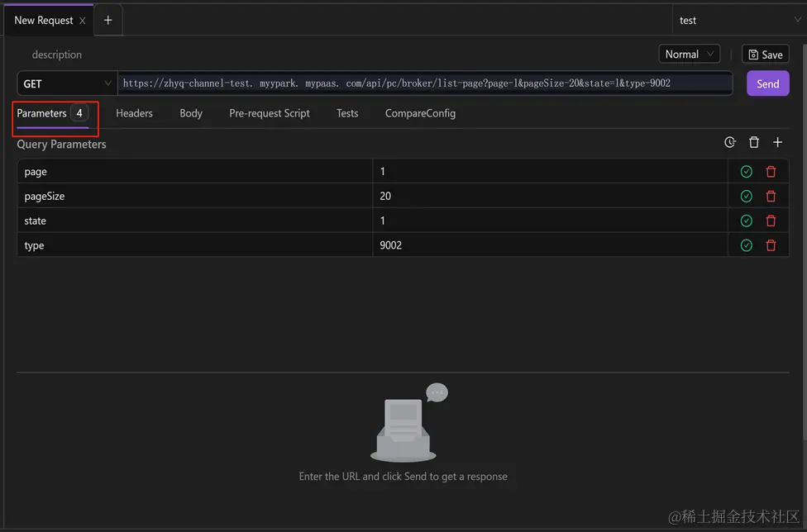Switch to the Body tab
The width and height of the screenshot is (807, 532).
point(191,113)
